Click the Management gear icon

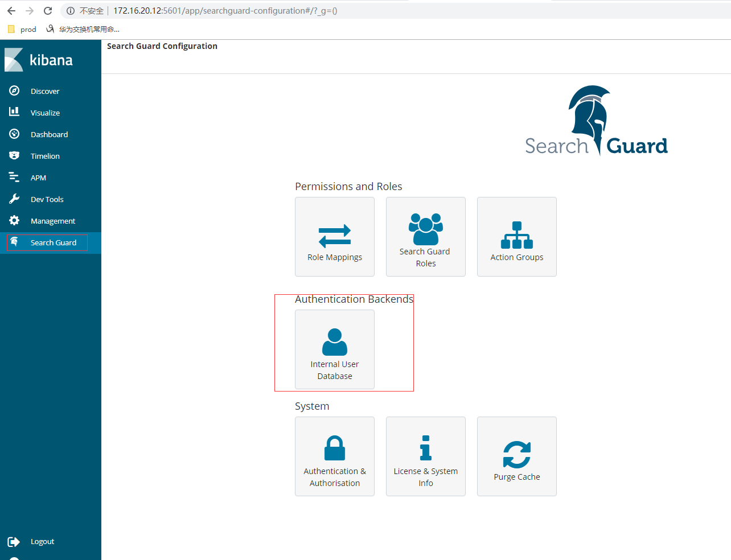[x=14, y=220]
